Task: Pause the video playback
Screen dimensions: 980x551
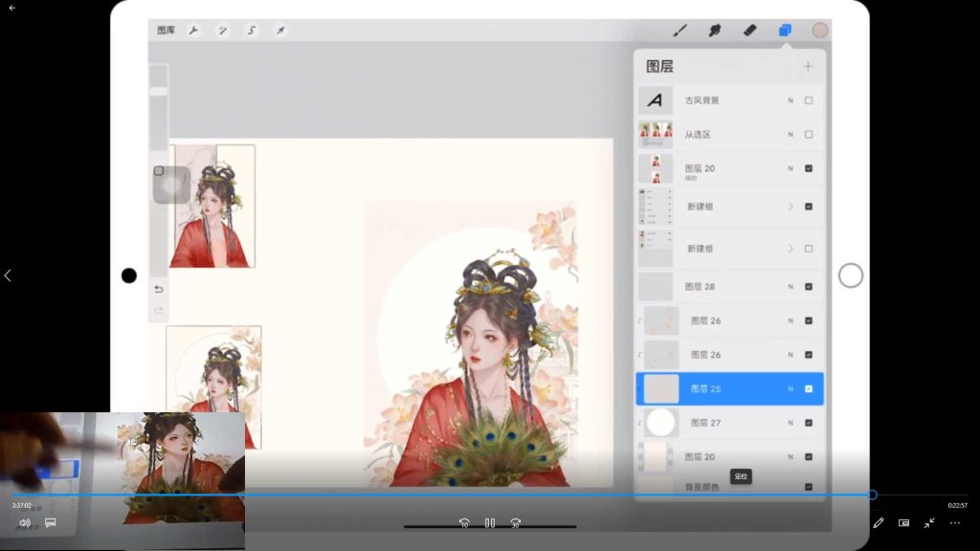Action: 490,523
